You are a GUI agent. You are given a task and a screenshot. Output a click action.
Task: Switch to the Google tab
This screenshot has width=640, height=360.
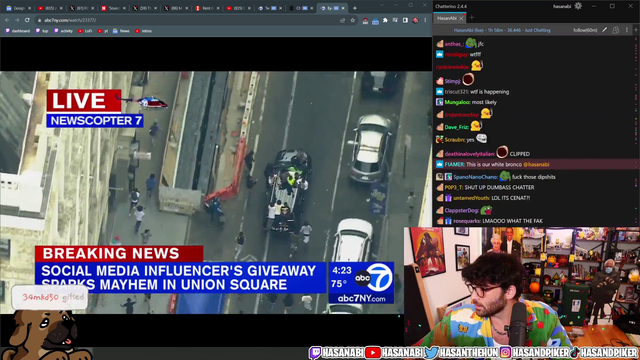coord(18,8)
